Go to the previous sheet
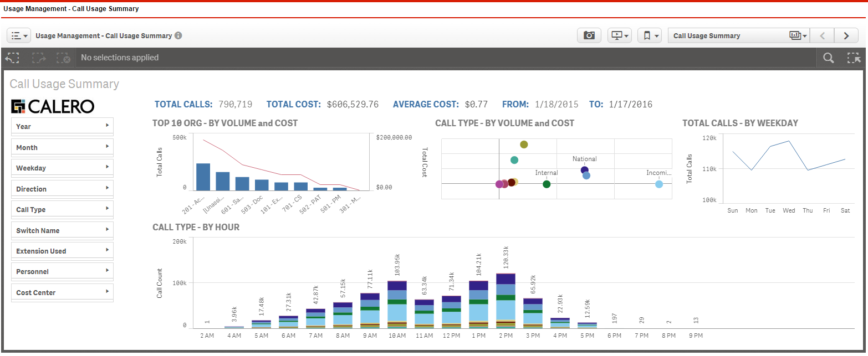Viewport: 868px width, 356px height. pyautogui.click(x=823, y=35)
